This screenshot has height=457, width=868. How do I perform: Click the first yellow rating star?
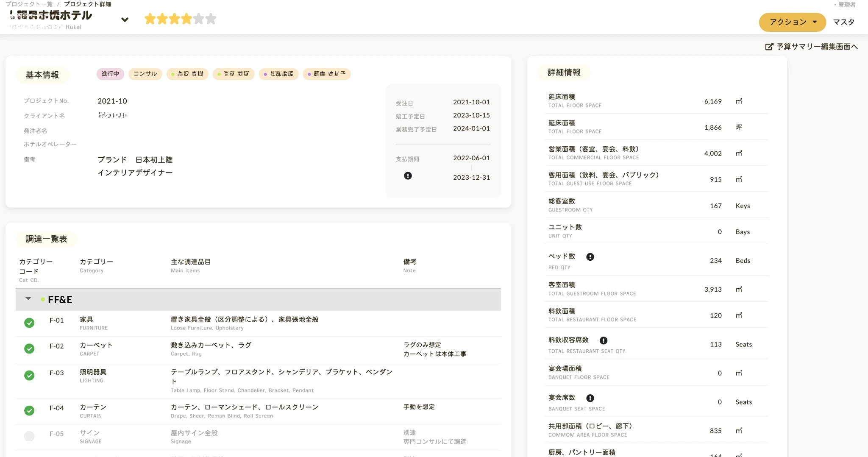coord(150,19)
